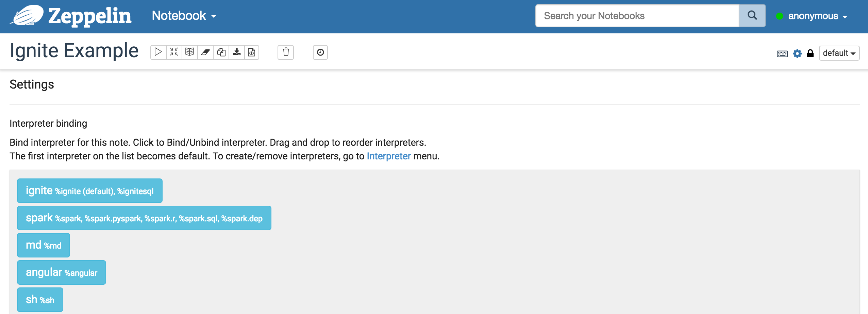Screen dimensions: 868x314
Task: Open note permissions with the lock icon
Action: click(x=810, y=53)
